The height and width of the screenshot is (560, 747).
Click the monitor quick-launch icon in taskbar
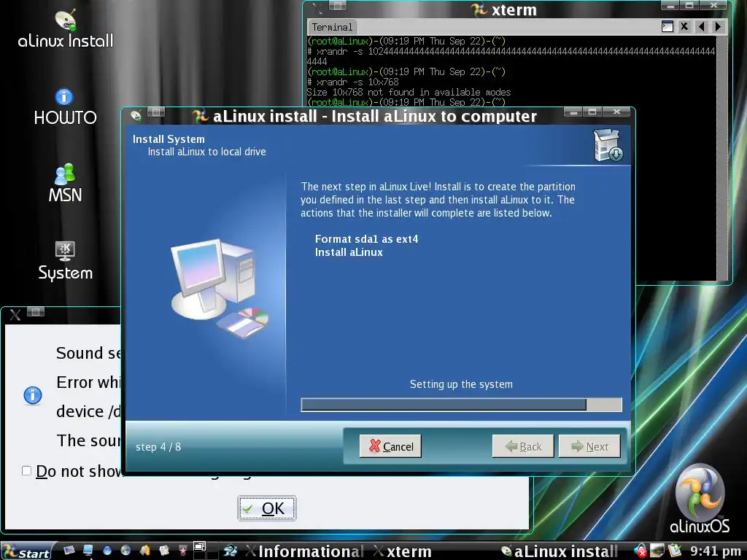coord(88,551)
